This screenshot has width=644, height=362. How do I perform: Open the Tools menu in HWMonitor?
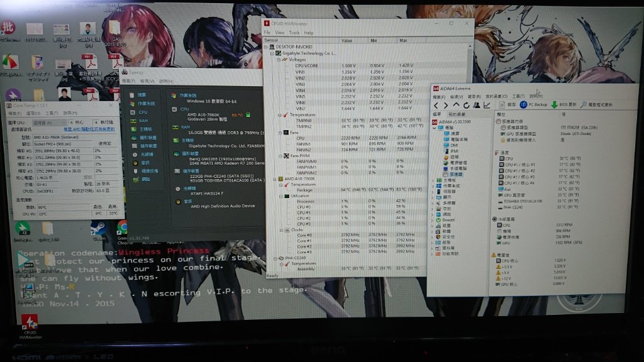pyautogui.click(x=294, y=33)
